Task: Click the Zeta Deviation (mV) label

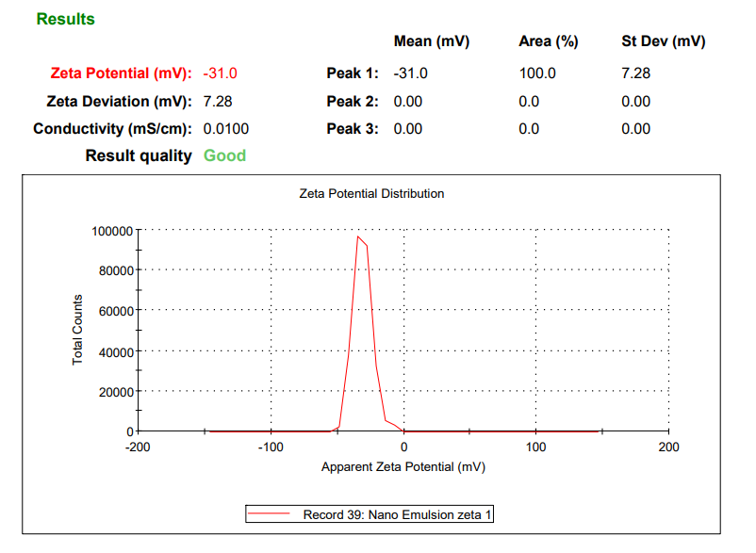Action: coord(119,101)
